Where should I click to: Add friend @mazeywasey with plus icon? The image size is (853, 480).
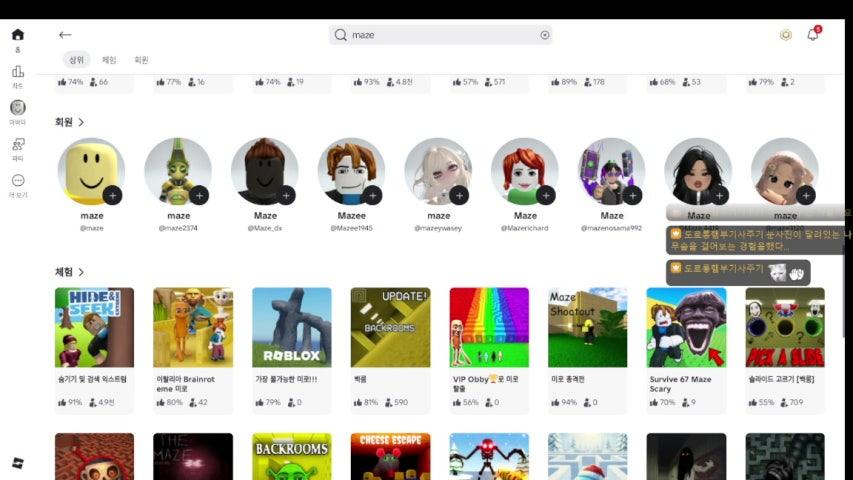(459, 195)
